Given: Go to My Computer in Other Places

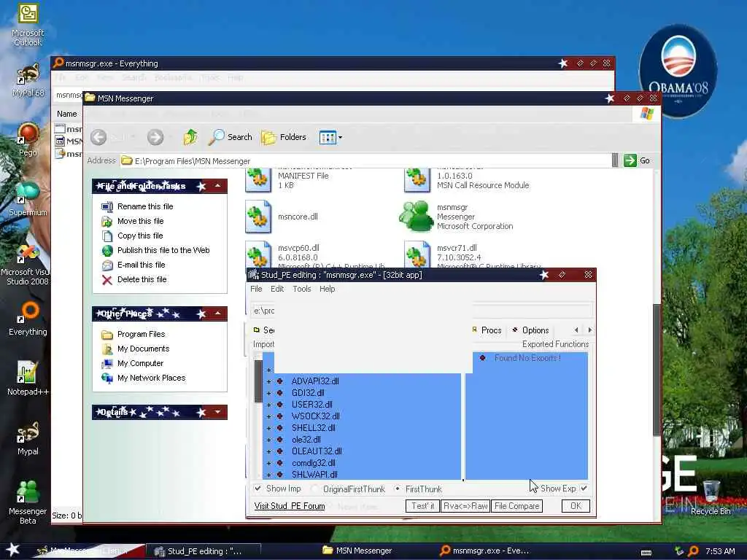Looking at the screenshot, I should tap(140, 363).
